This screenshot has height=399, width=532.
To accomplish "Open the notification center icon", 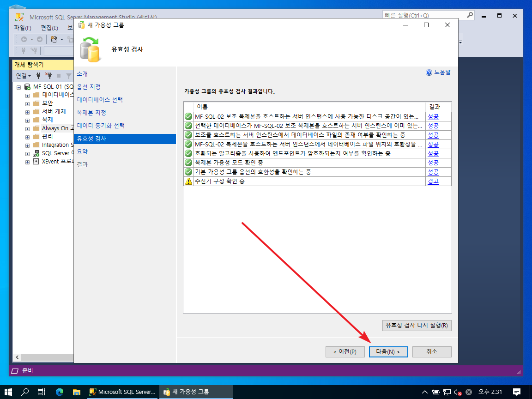I will (x=516, y=392).
